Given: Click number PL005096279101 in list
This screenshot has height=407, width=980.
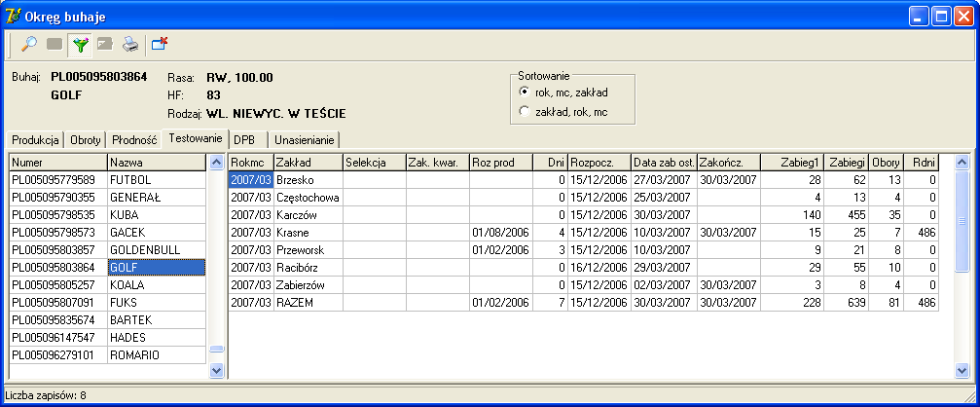Looking at the screenshot, I should tap(58, 355).
